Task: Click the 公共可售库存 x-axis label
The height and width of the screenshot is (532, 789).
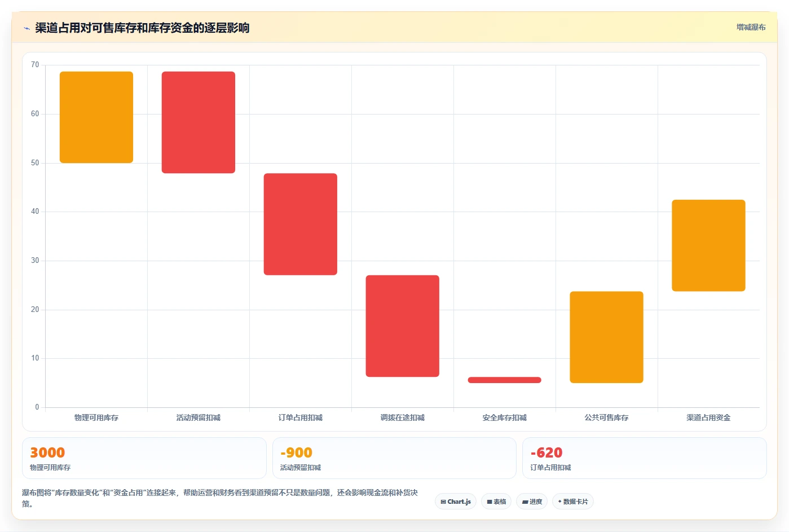Action: [x=607, y=417]
